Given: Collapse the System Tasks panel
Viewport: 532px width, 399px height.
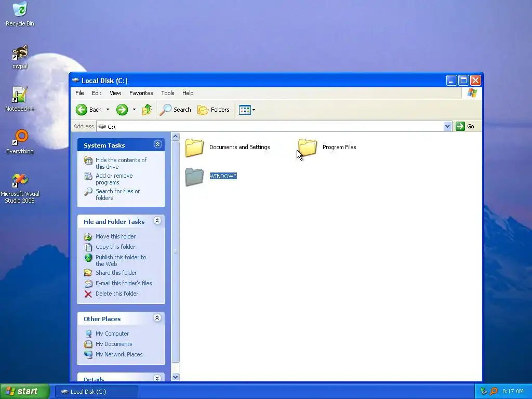Looking at the screenshot, I should coord(157,144).
